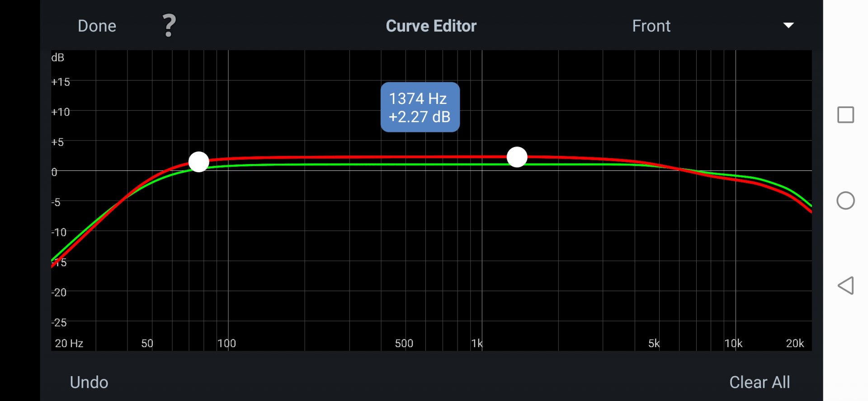Click the dB unit label on graph

point(58,57)
